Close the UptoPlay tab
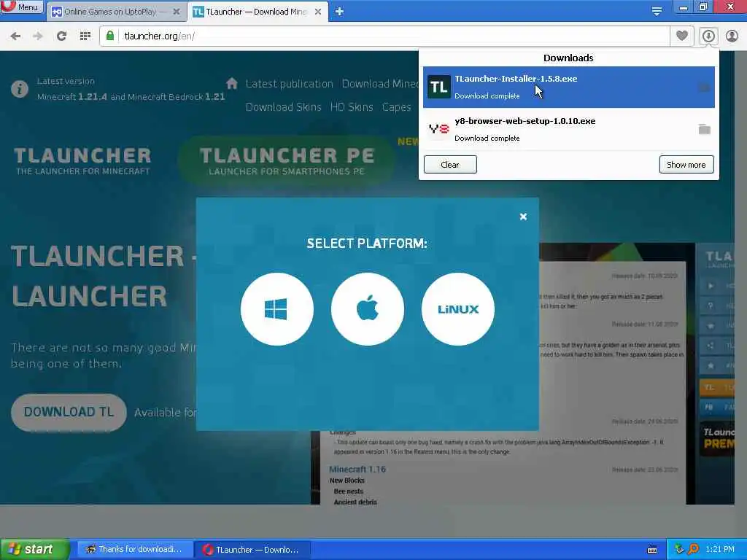 177,12
